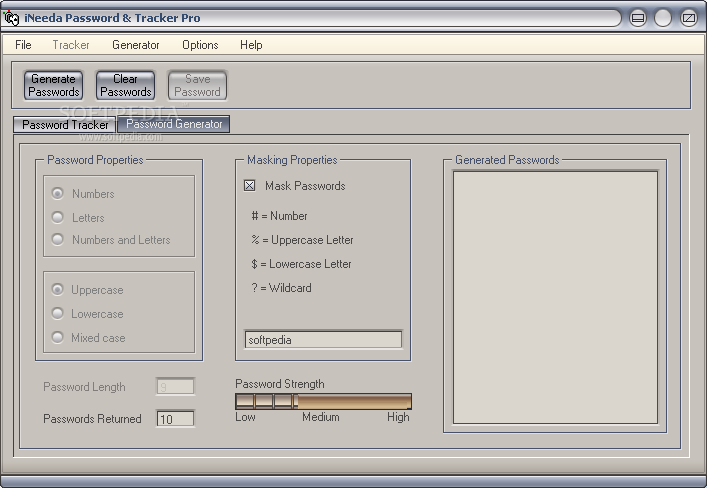Click the 'Generated Passwords' group title
Viewport: 707px width, 488px height.
(x=507, y=160)
